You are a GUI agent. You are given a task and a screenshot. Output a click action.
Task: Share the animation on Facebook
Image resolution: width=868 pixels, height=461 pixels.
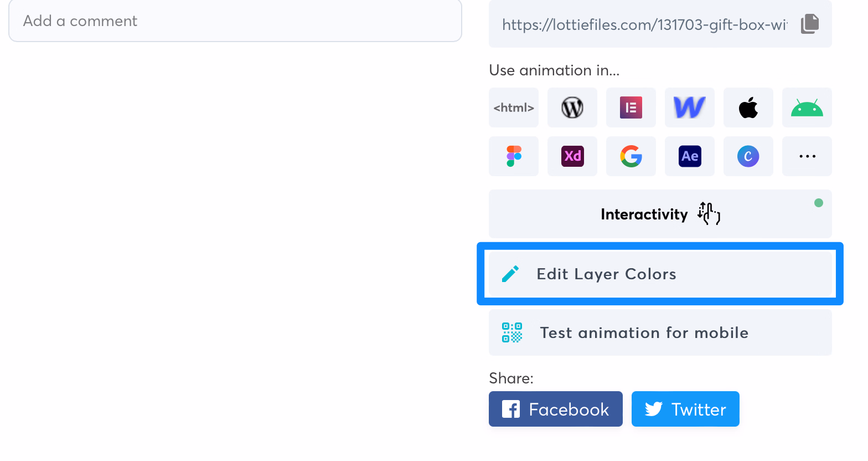coord(555,409)
